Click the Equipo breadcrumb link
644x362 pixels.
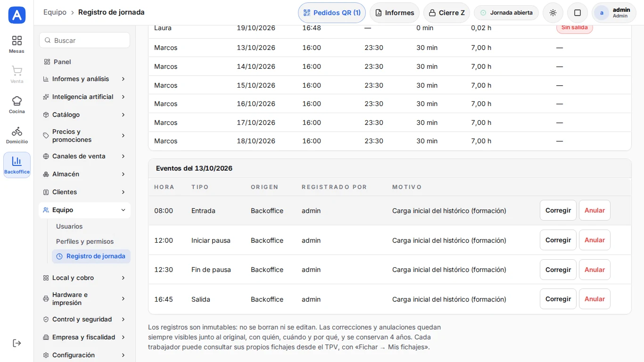pyautogui.click(x=55, y=12)
